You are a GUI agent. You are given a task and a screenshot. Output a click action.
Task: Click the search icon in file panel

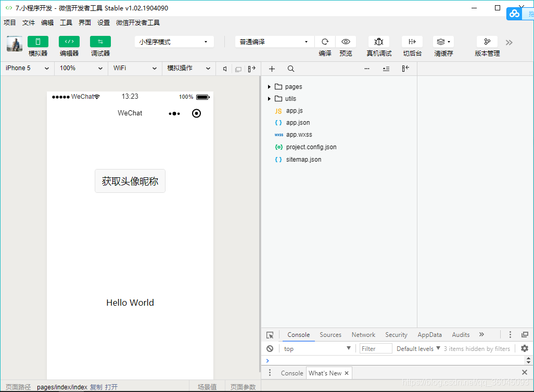pyautogui.click(x=291, y=69)
